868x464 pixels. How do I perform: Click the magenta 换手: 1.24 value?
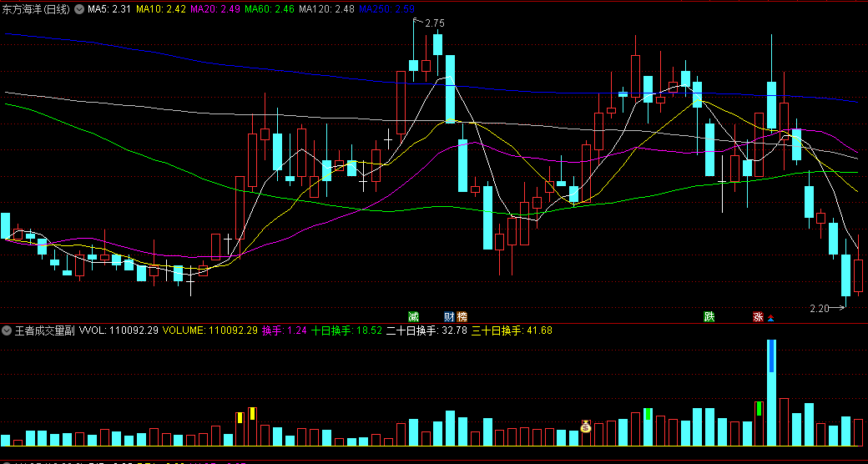285,330
